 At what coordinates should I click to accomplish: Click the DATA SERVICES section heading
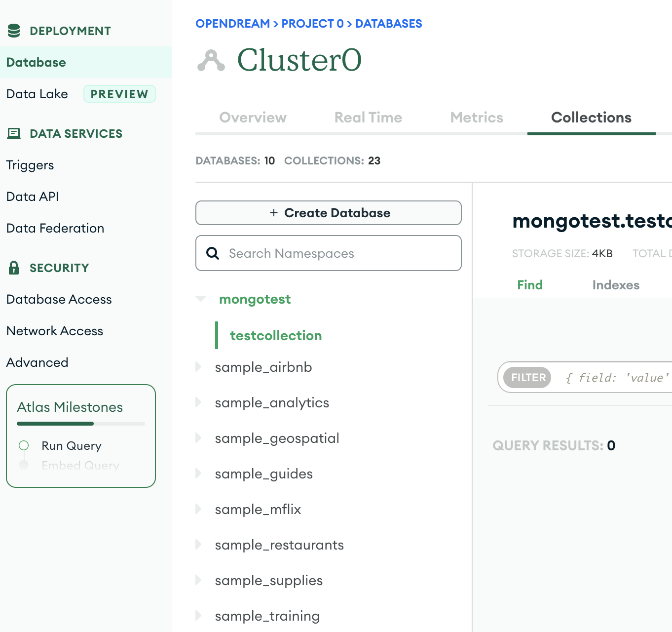pos(76,133)
